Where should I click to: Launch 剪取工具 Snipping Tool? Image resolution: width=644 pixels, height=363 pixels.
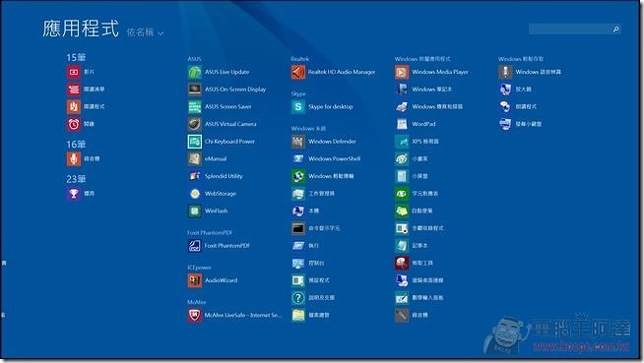(415, 263)
